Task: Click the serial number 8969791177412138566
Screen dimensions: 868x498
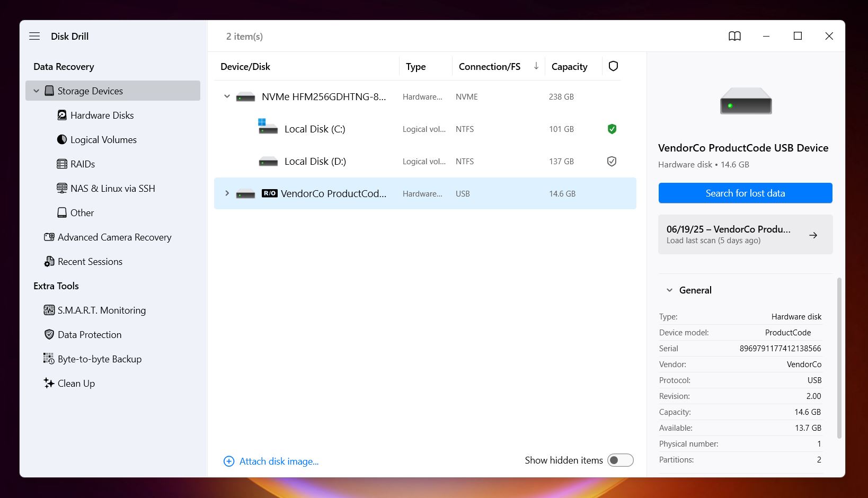Action: (780, 348)
